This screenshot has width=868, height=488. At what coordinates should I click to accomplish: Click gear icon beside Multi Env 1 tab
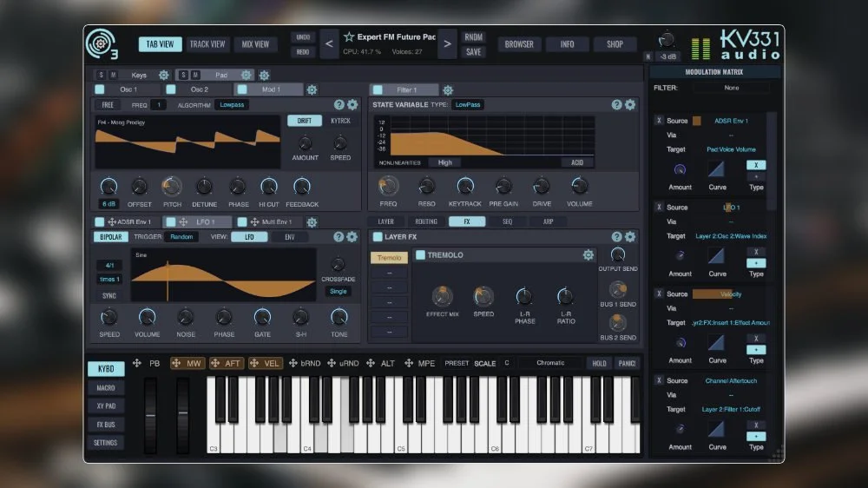[x=312, y=222]
